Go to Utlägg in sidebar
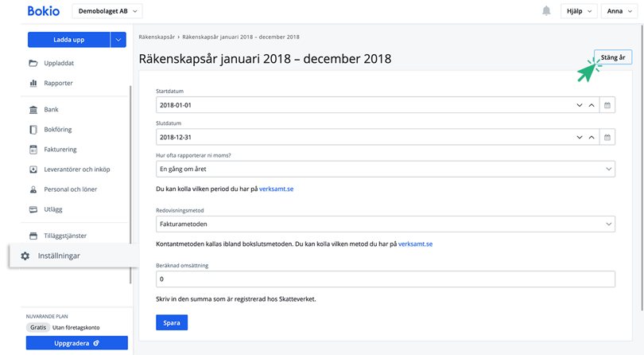Viewport: 644px width, 355px height. coord(53,209)
